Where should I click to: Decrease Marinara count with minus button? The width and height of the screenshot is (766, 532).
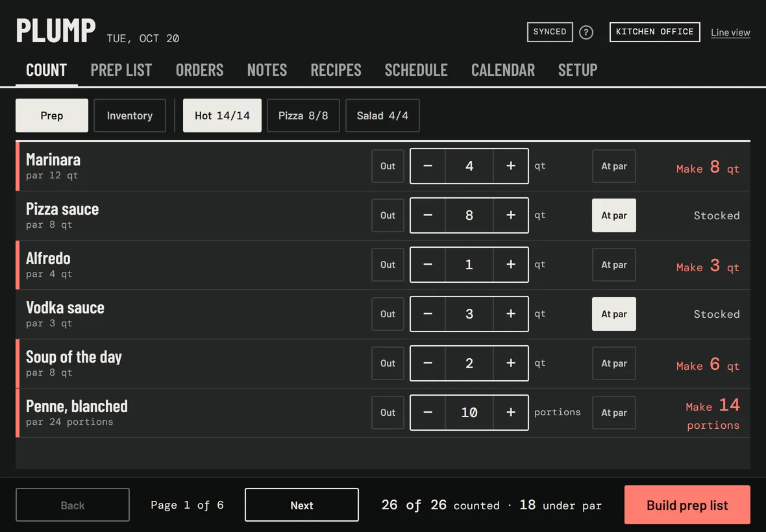tap(427, 166)
